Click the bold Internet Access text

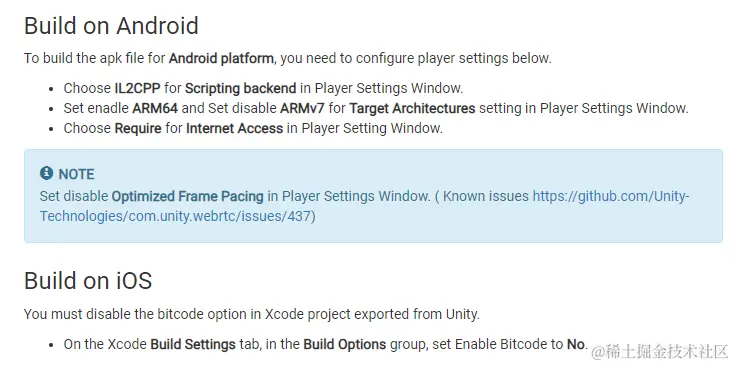pos(235,128)
